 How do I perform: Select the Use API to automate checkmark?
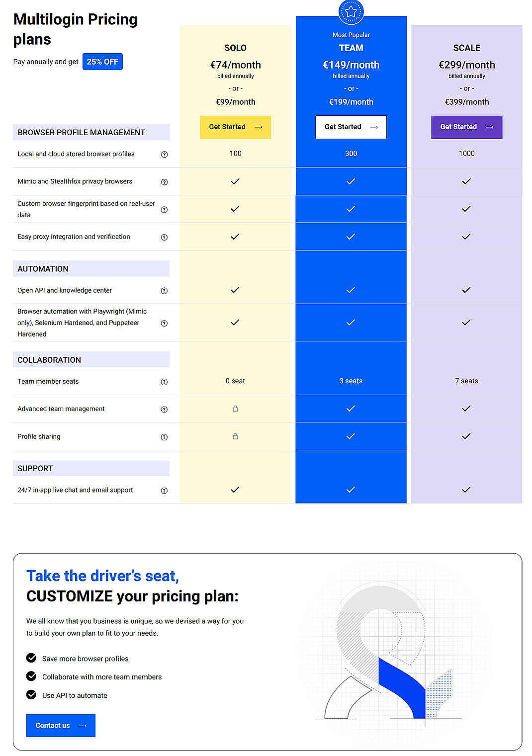click(x=31, y=695)
